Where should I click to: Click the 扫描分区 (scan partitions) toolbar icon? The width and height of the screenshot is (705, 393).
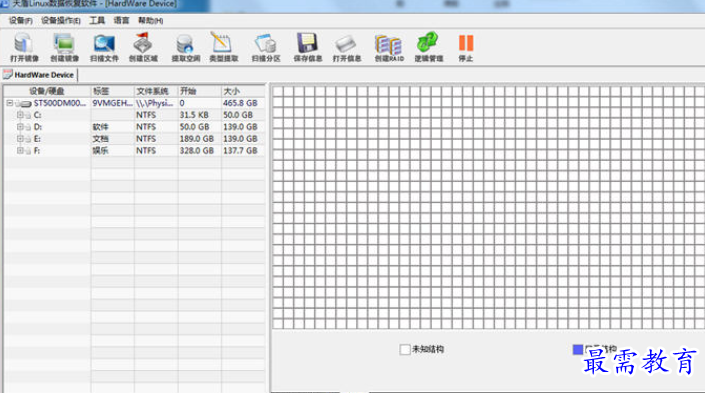(265, 43)
